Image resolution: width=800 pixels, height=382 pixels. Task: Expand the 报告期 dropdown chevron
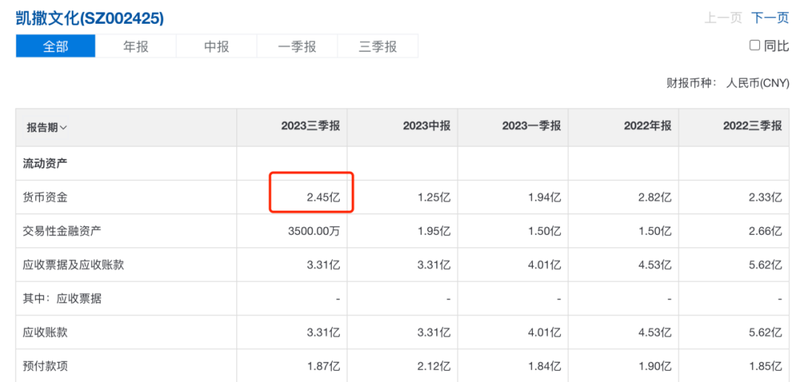[x=63, y=128]
